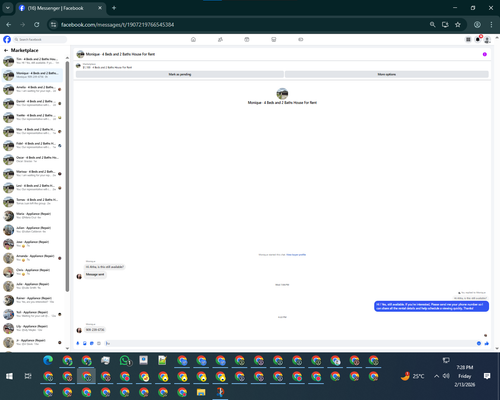
Task: Open the Facebook menu grid icon
Action: point(468,40)
